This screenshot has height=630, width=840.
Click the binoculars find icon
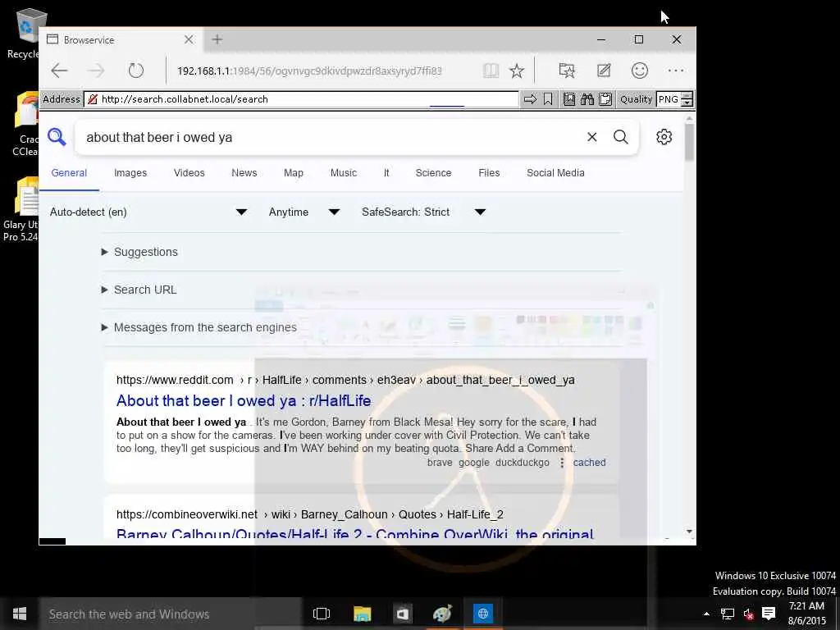click(587, 99)
